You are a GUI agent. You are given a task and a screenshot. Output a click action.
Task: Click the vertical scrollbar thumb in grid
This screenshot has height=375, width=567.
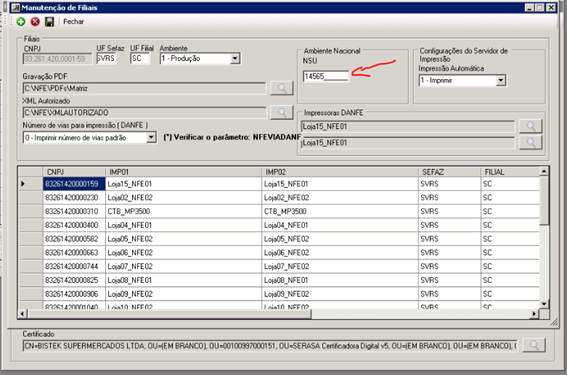click(544, 201)
